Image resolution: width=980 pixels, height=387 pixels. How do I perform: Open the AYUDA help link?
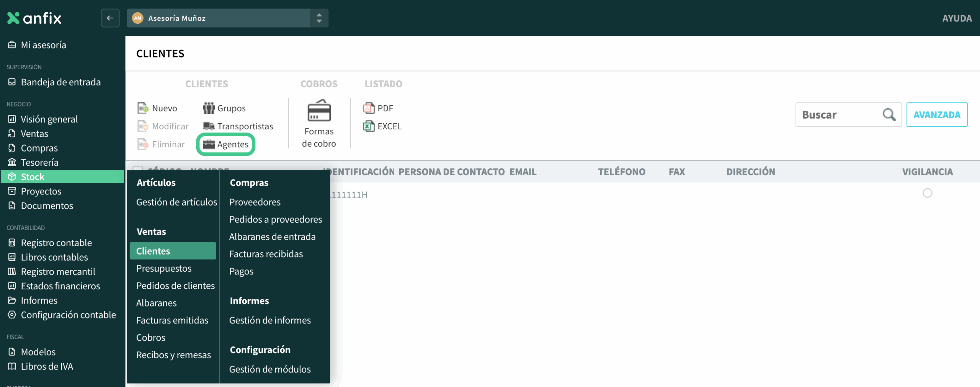pyautogui.click(x=956, y=18)
